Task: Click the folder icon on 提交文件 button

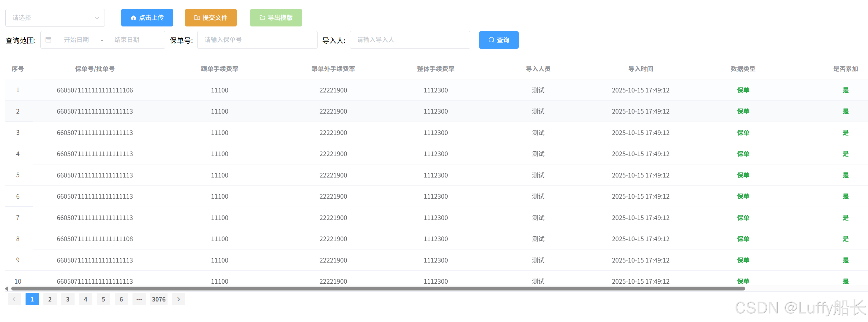Action: point(197,18)
